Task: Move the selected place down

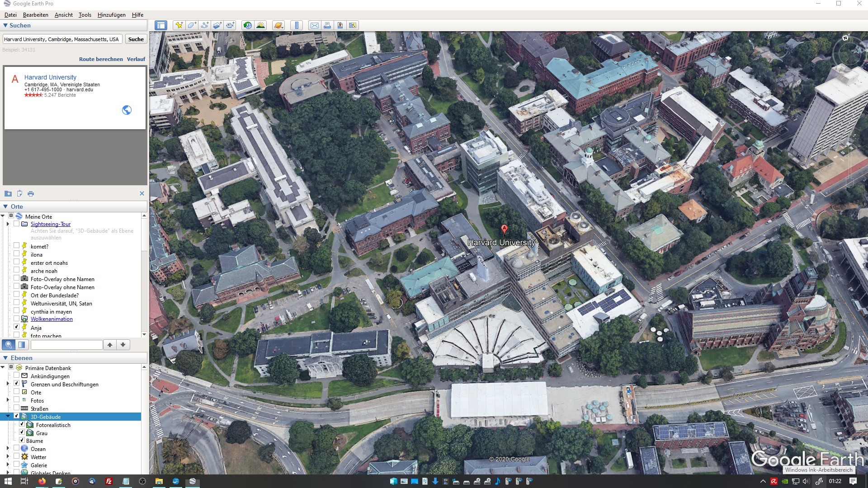Action: pyautogui.click(x=123, y=345)
